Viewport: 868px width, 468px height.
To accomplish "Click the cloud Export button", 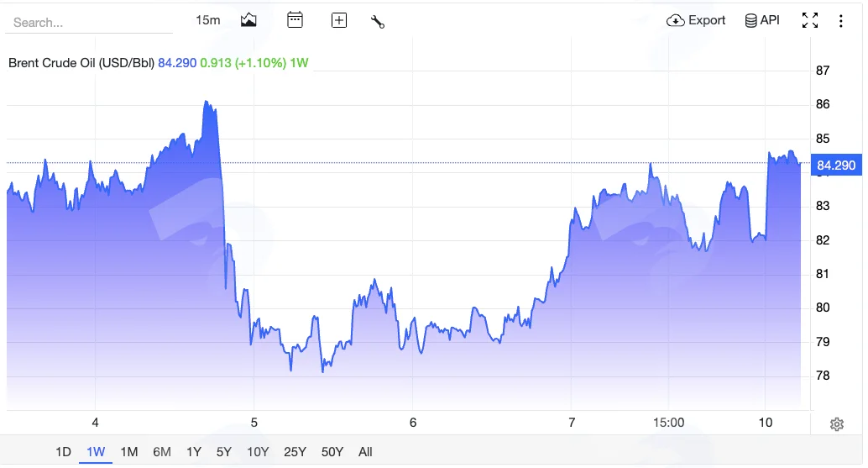I will point(696,20).
